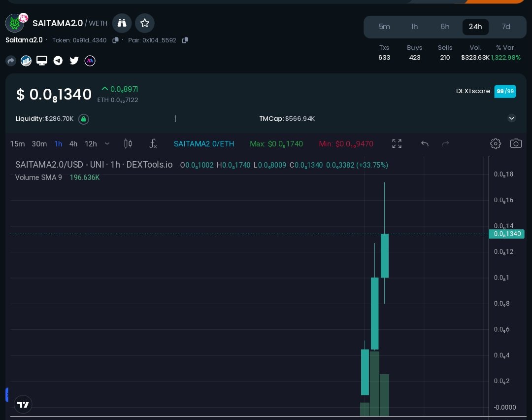Expand the token details chevron
The height and width of the screenshot is (420, 532).
click(x=512, y=118)
